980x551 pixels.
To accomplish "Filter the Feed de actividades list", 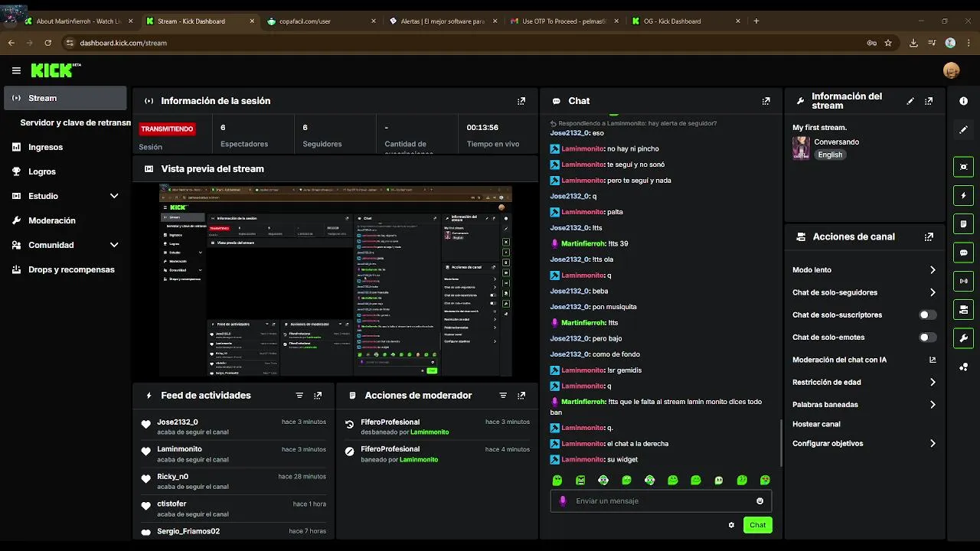I will click(x=299, y=396).
